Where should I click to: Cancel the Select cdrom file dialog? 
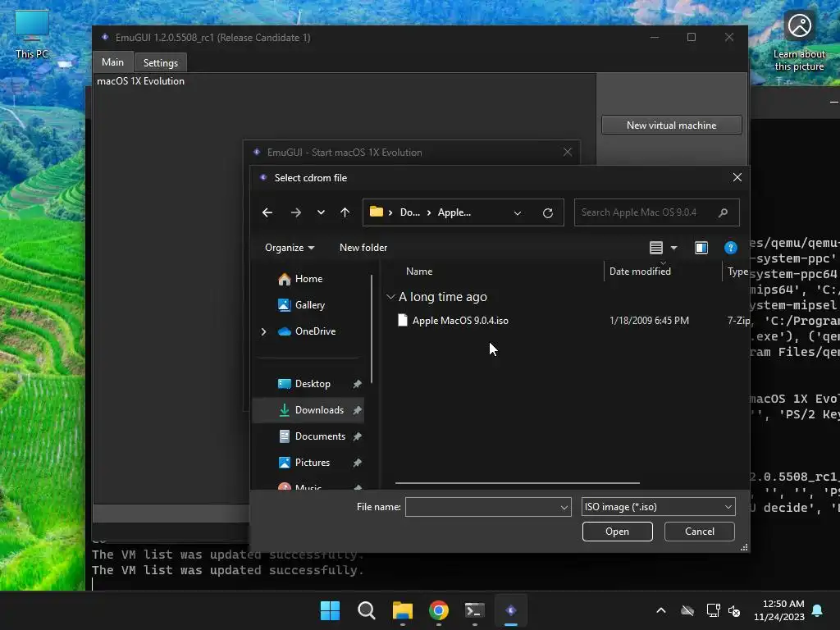(700, 532)
